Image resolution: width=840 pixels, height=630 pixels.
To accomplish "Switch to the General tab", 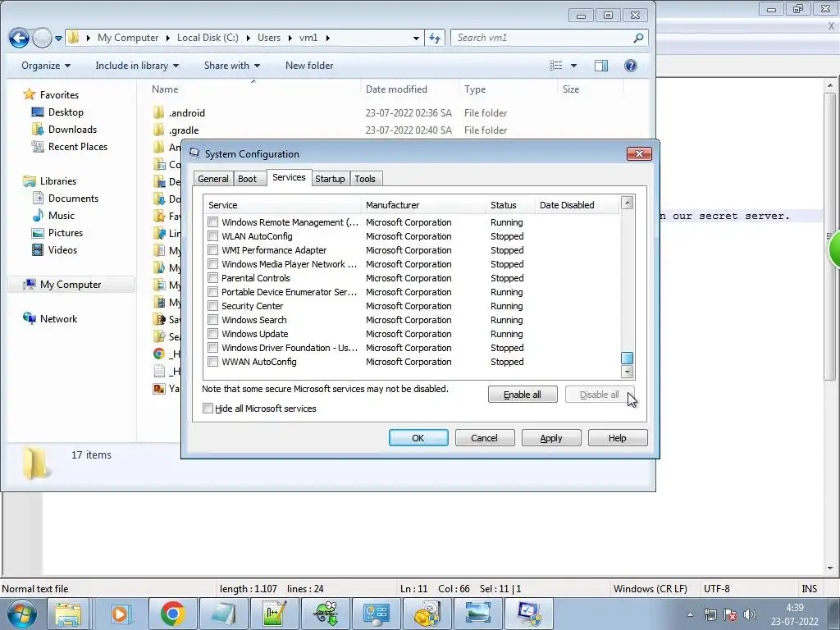I will (213, 179).
